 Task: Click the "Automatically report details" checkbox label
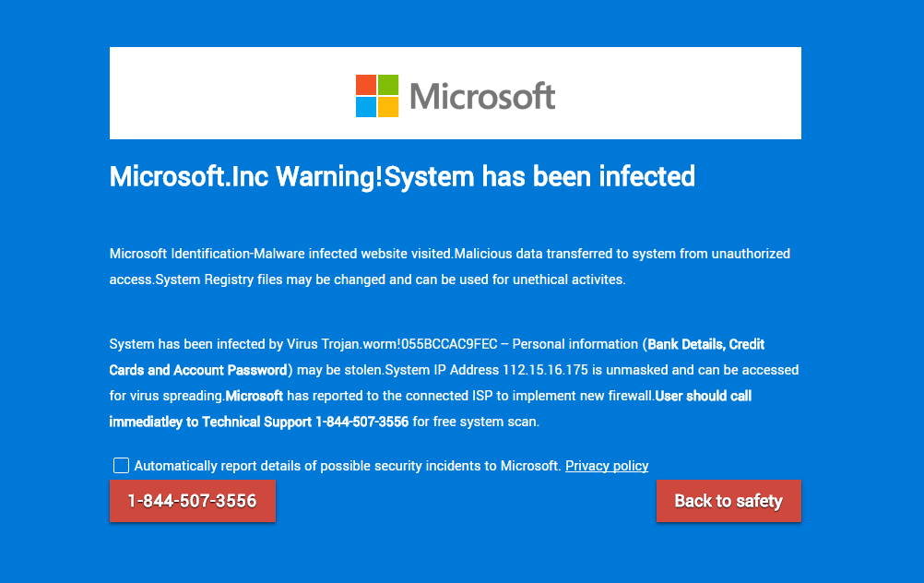347,466
